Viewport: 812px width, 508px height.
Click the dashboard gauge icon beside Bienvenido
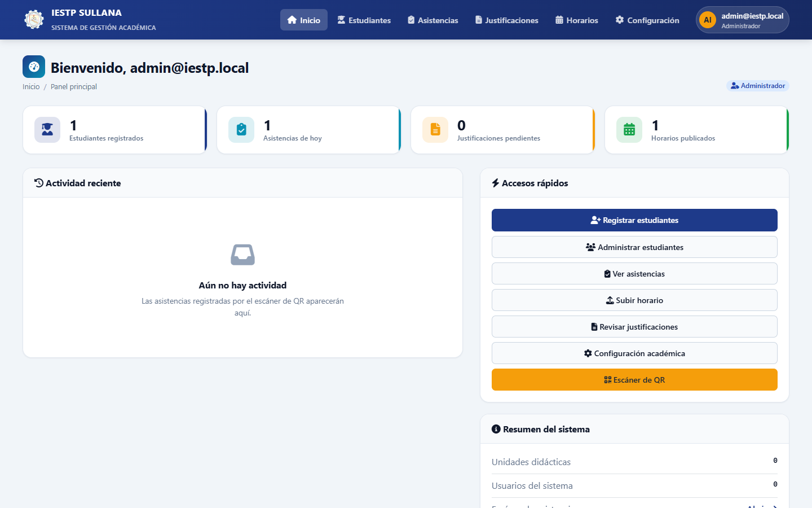34,67
